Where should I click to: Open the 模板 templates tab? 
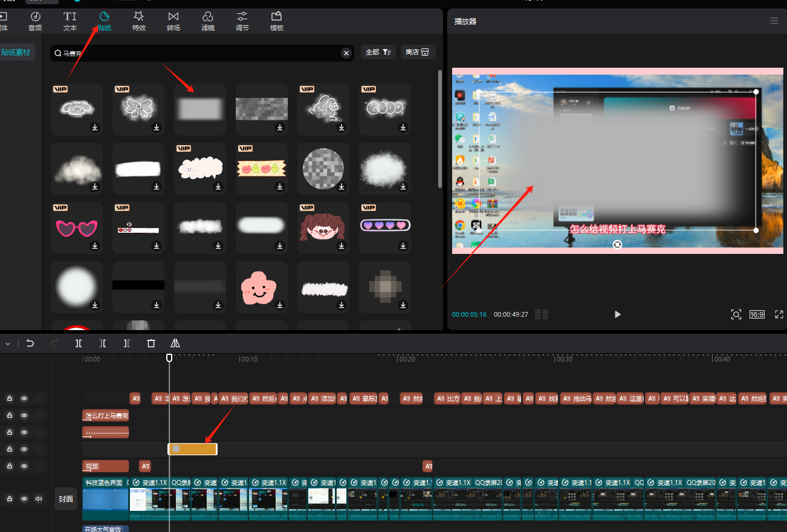[x=277, y=21]
